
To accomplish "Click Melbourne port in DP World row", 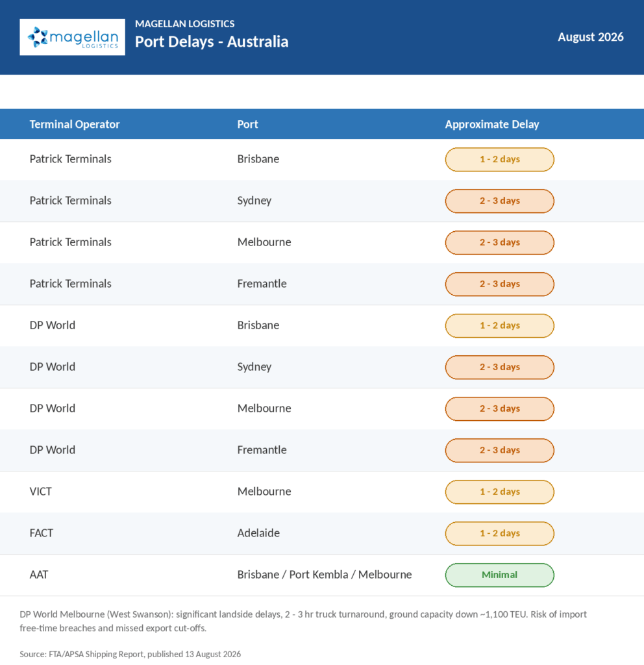I will [264, 408].
